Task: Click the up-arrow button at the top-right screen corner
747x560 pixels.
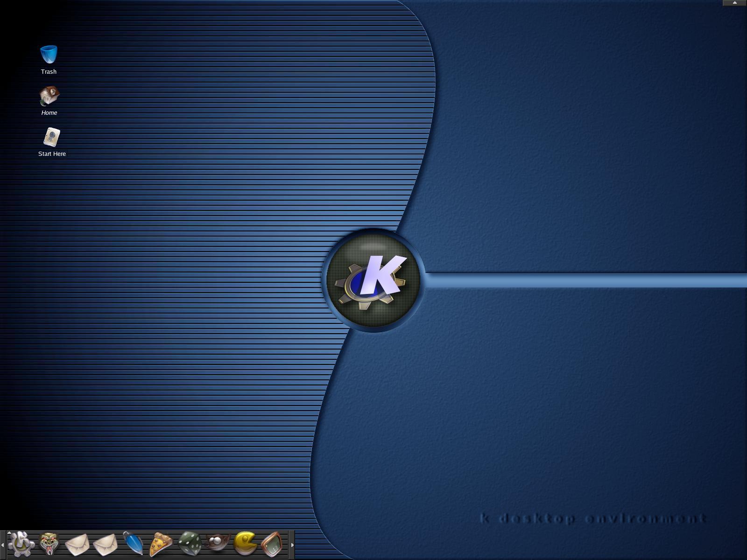Action: 734,3
